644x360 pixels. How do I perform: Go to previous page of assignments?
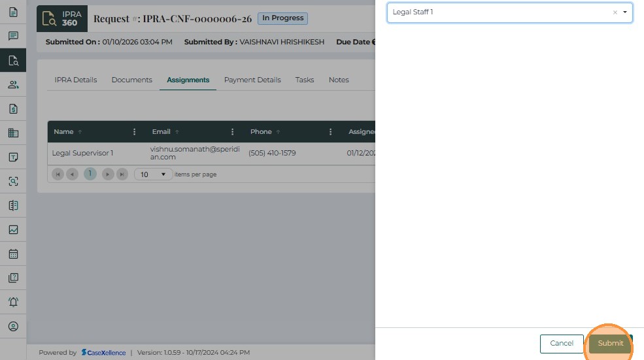pyautogui.click(x=73, y=174)
